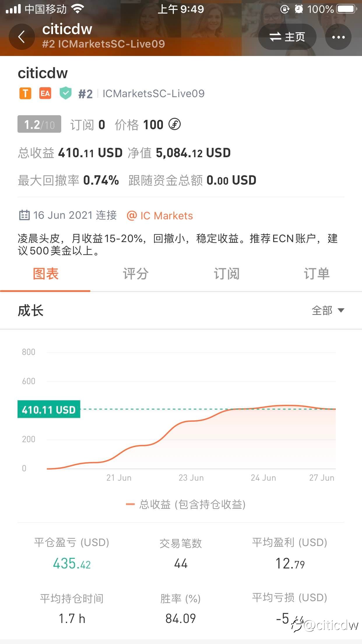The image size is (362, 644).
Task: Tap the green verified shield badge
Action: point(66,93)
